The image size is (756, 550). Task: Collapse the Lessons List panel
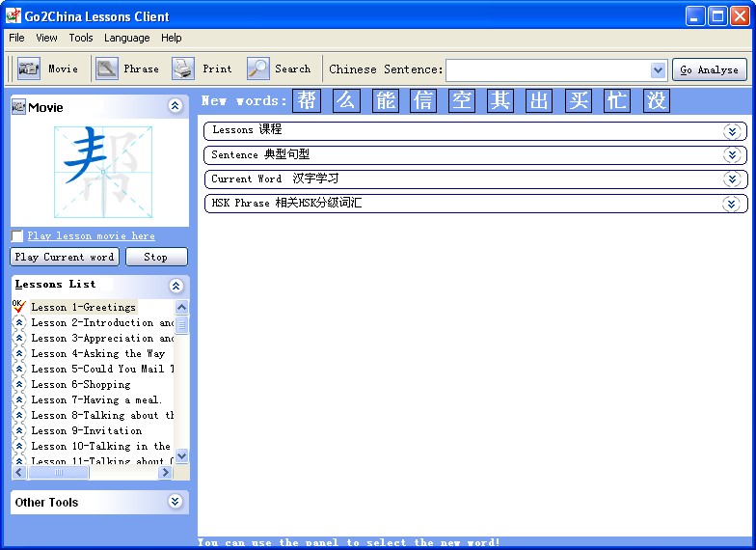tap(175, 286)
